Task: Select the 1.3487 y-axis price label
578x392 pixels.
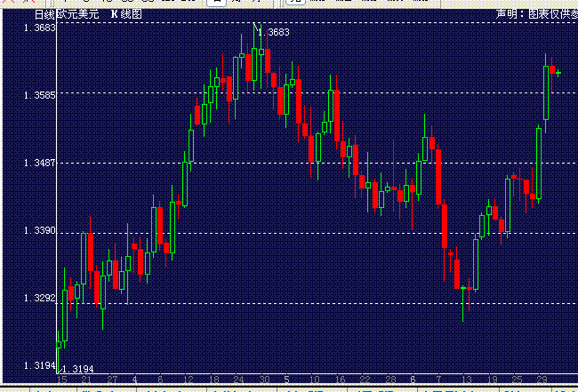Action: pyautogui.click(x=40, y=163)
